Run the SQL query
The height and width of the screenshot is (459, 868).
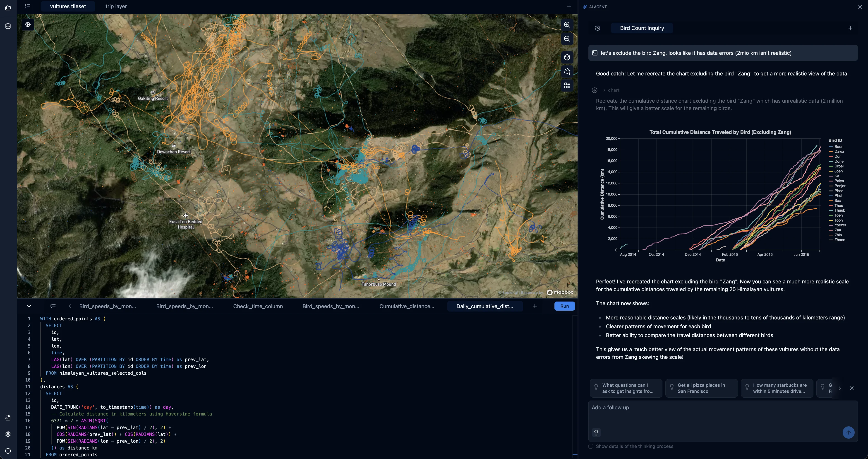coord(564,306)
